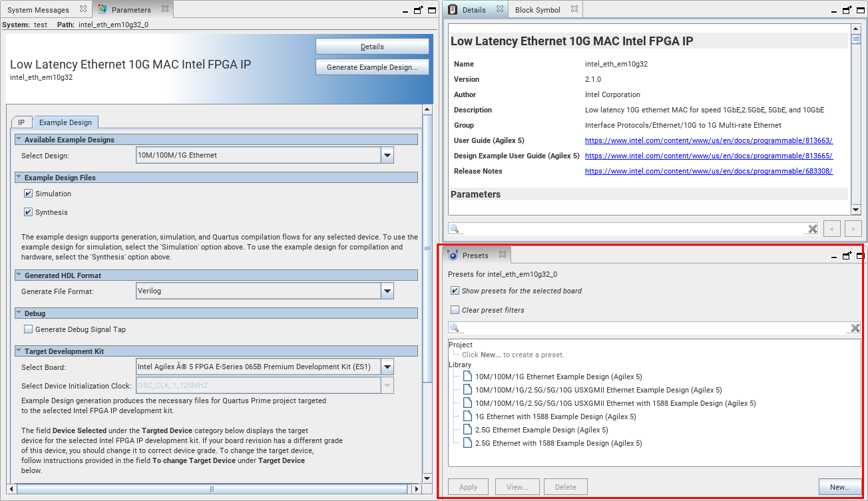
Task: Close the Block Symbol tab
Action: (574, 10)
